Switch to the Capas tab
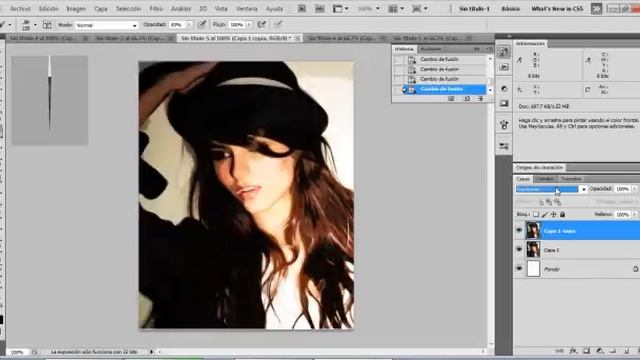The width and height of the screenshot is (640, 360). [x=523, y=179]
